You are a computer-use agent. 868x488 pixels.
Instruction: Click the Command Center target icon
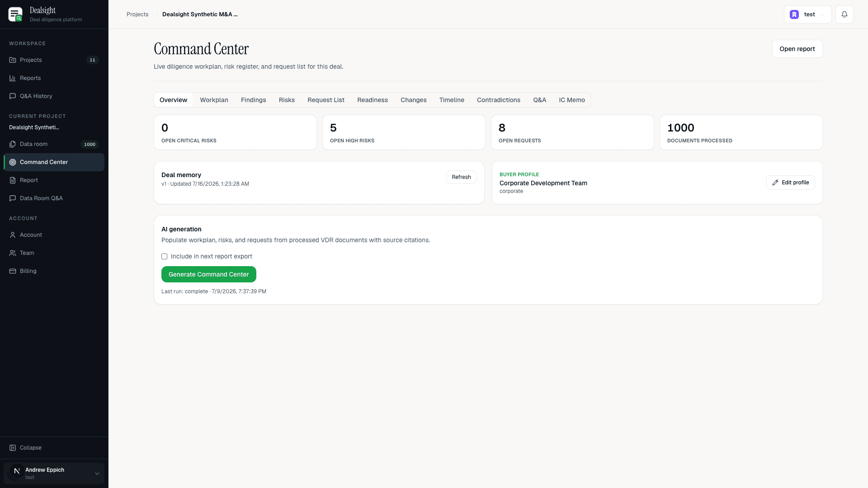[13, 162]
